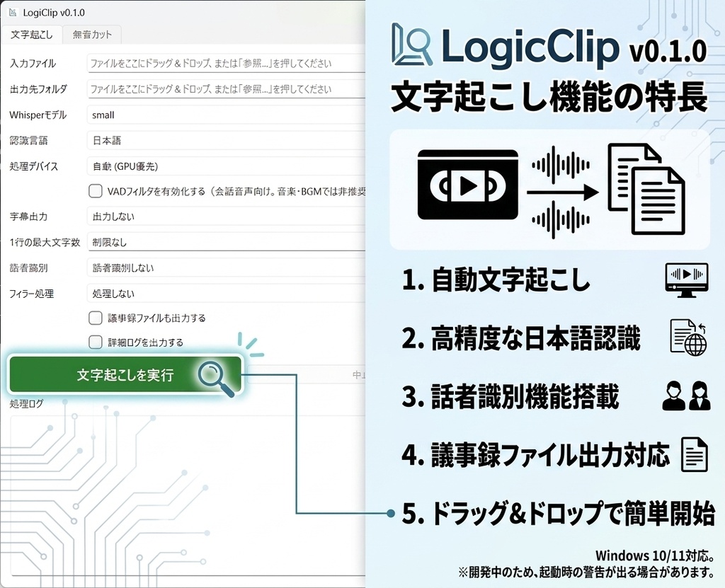
Task: Click the document icon beside 議事録ファイル出力対応
Action: (x=695, y=455)
